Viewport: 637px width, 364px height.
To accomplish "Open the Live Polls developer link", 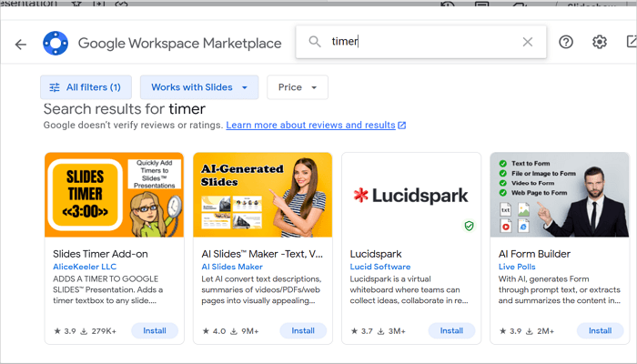I will 517,267.
